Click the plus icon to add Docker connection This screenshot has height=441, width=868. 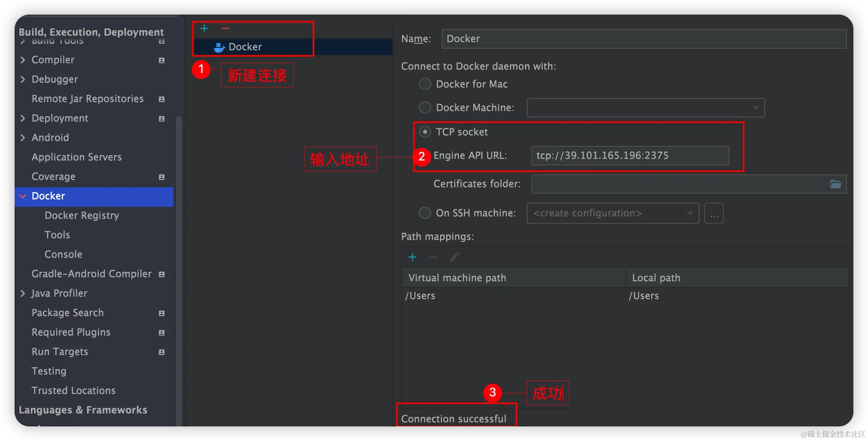pos(204,28)
